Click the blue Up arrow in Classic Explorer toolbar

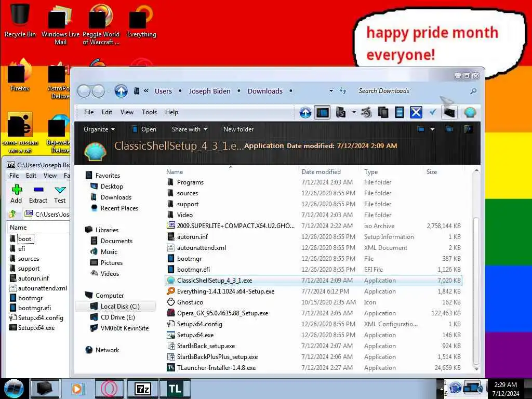coord(305,112)
